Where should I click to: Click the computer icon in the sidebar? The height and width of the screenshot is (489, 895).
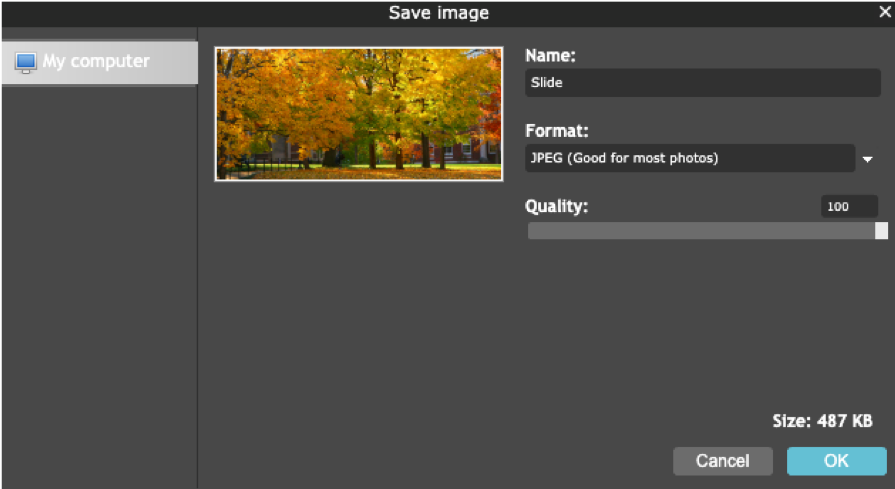pos(26,62)
